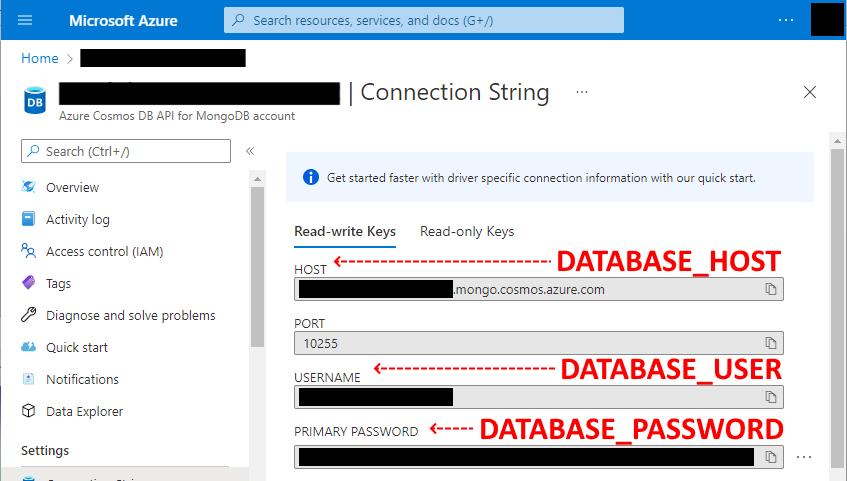Click the Overview globe icon
Image resolution: width=847 pixels, height=481 pixels.
coord(29,187)
